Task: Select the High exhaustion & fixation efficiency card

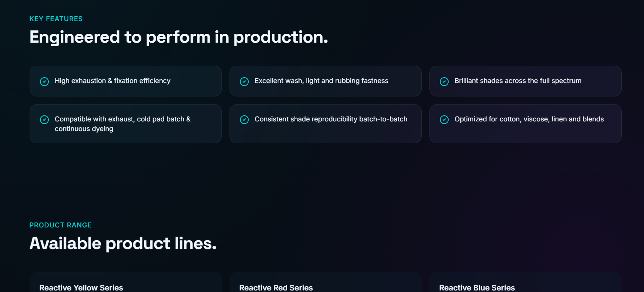Action: point(126,81)
